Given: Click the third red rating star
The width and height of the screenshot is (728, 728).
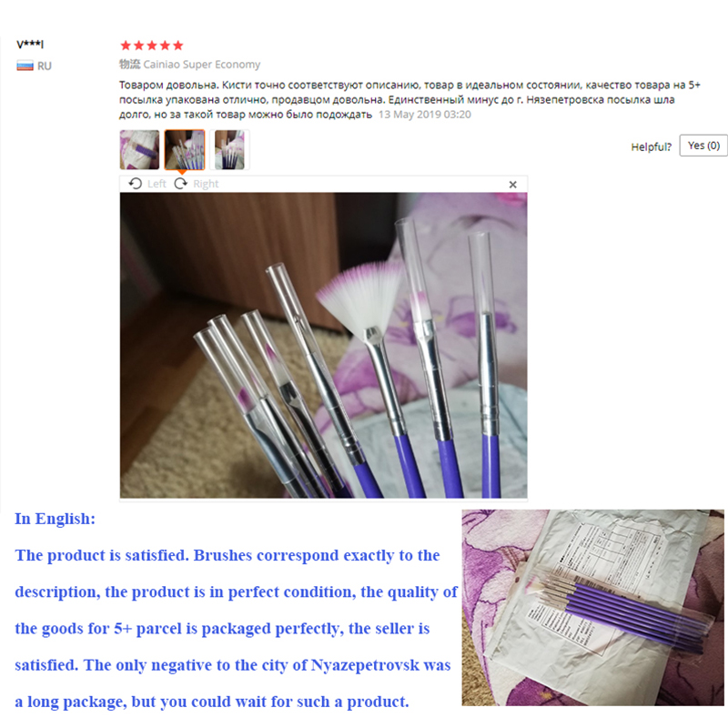Looking at the screenshot, I should pyautogui.click(x=152, y=45).
